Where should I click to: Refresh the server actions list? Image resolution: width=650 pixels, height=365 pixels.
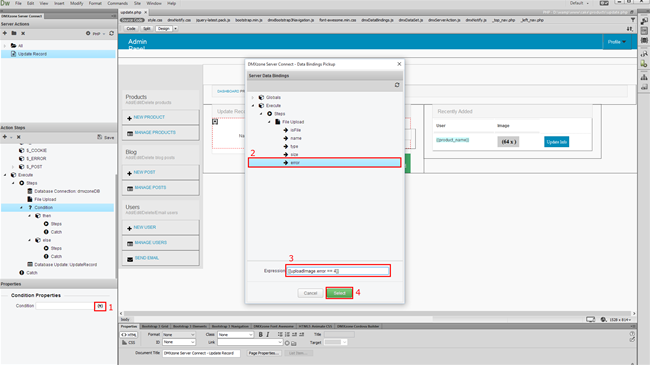(112, 33)
